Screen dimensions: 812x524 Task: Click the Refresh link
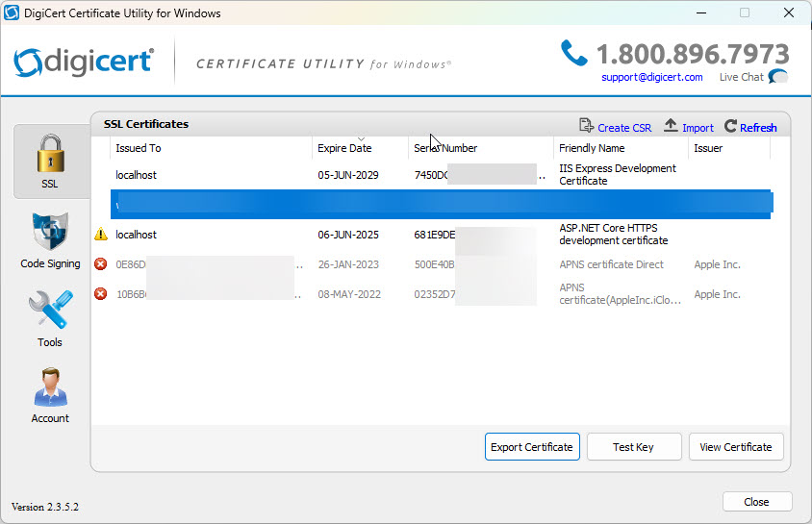pyautogui.click(x=758, y=128)
